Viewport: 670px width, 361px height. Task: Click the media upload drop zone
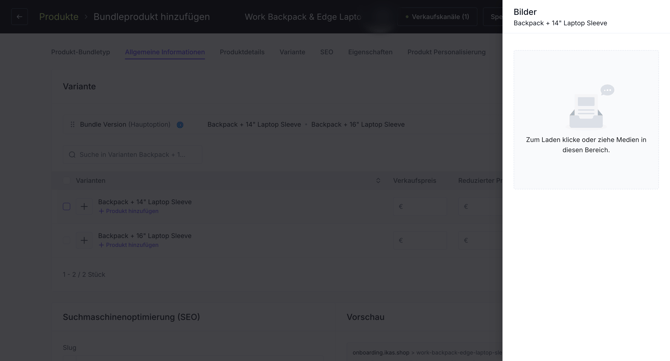[586, 120]
